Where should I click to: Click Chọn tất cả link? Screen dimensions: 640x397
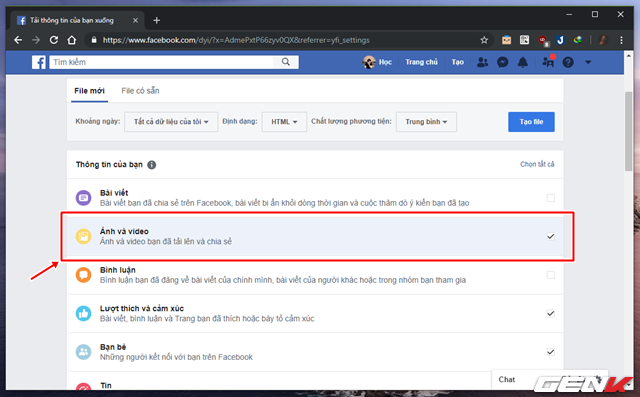click(x=537, y=164)
